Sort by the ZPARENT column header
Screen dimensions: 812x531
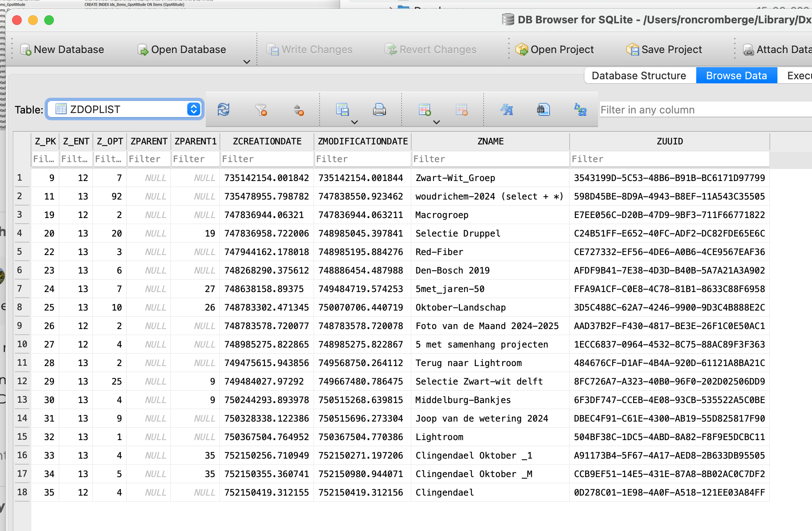click(149, 141)
